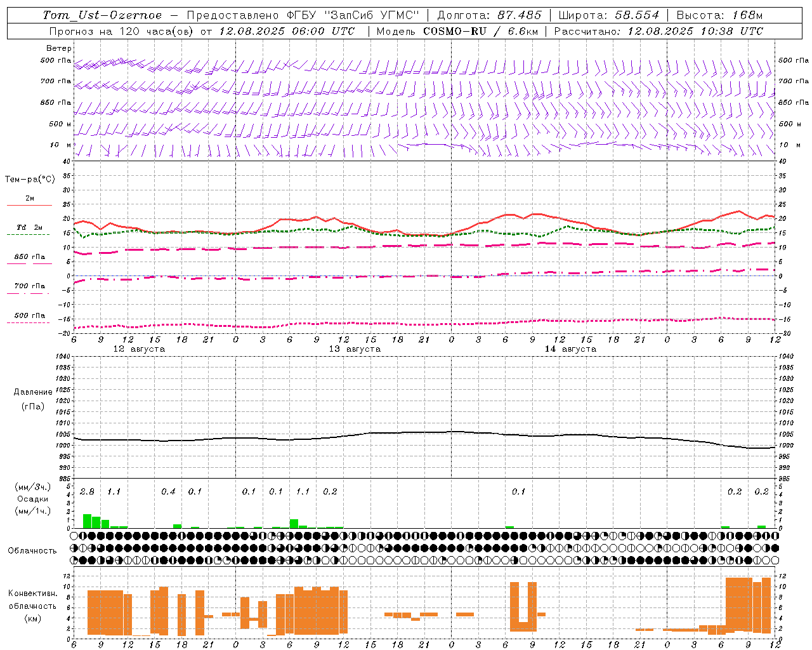This screenshot has height=650, width=812.
Task: Click the computed time Рассчитано: 12.08.2025 10:38 UTC
Action: tap(658, 31)
